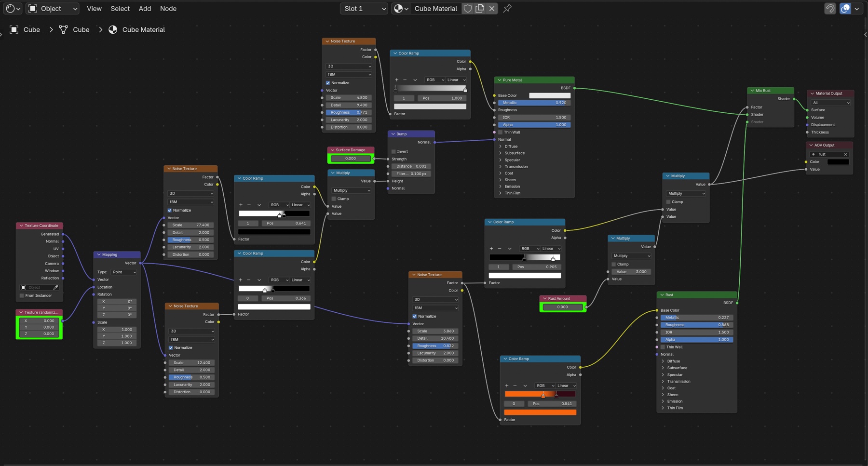Screen dimensions: 868x466
Task: Click the material sphere icon in breadcrumbs
Action: (113, 30)
